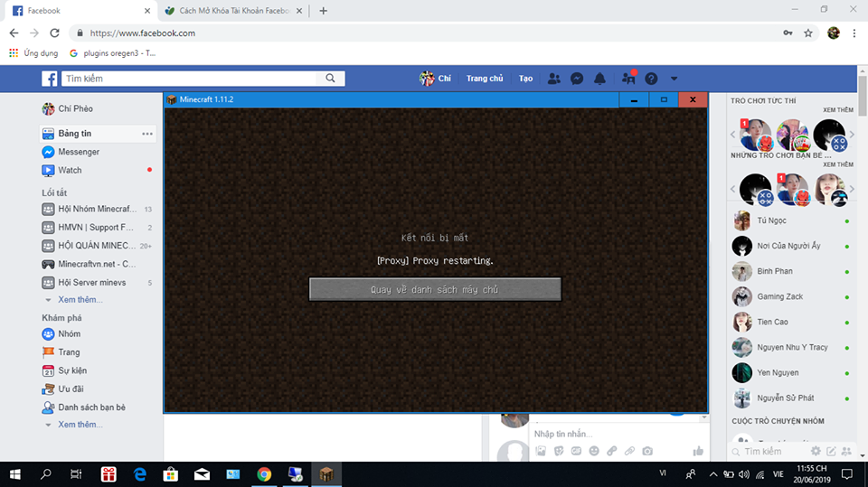The width and height of the screenshot is (868, 487).
Task: Open the Quick Help question mark icon
Action: 651,79
